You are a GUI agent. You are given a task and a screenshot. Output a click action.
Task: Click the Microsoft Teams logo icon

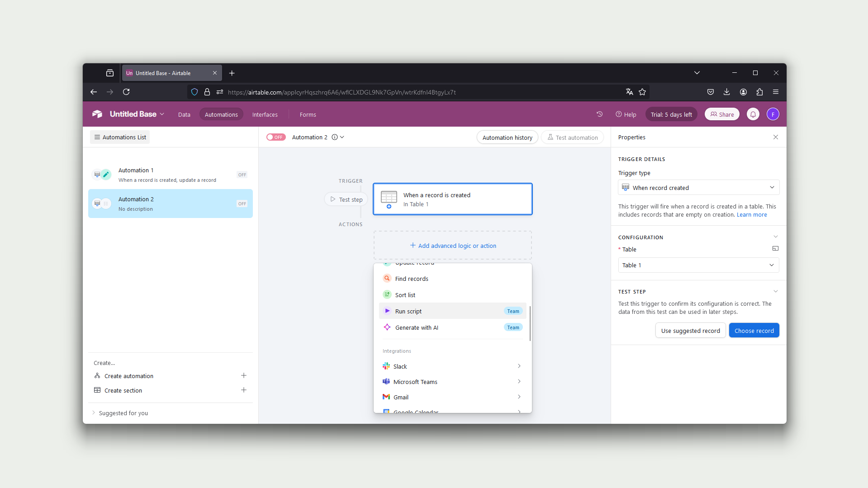tap(386, 382)
